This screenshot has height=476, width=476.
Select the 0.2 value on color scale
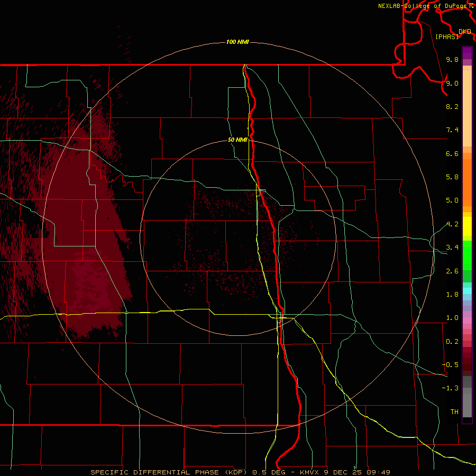[452, 342]
